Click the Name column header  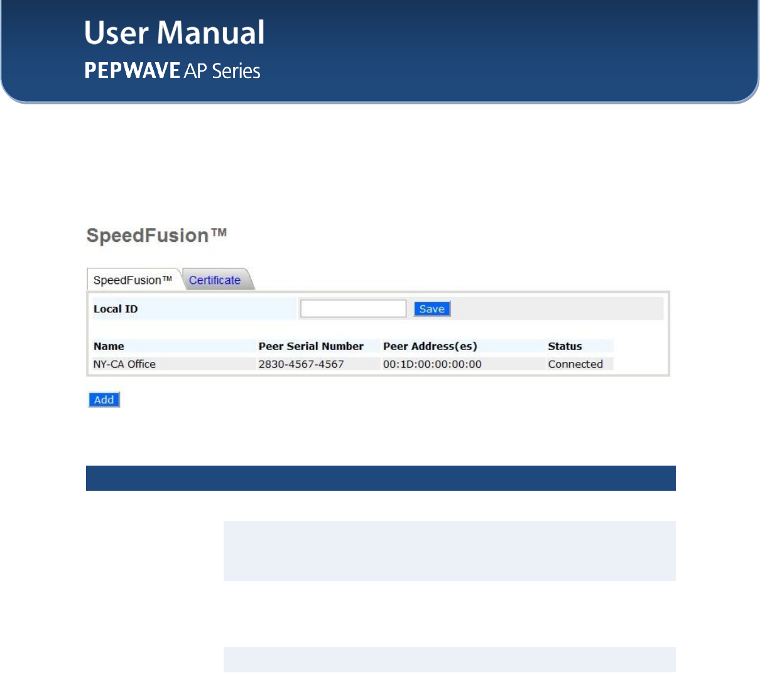click(x=109, y=346)
